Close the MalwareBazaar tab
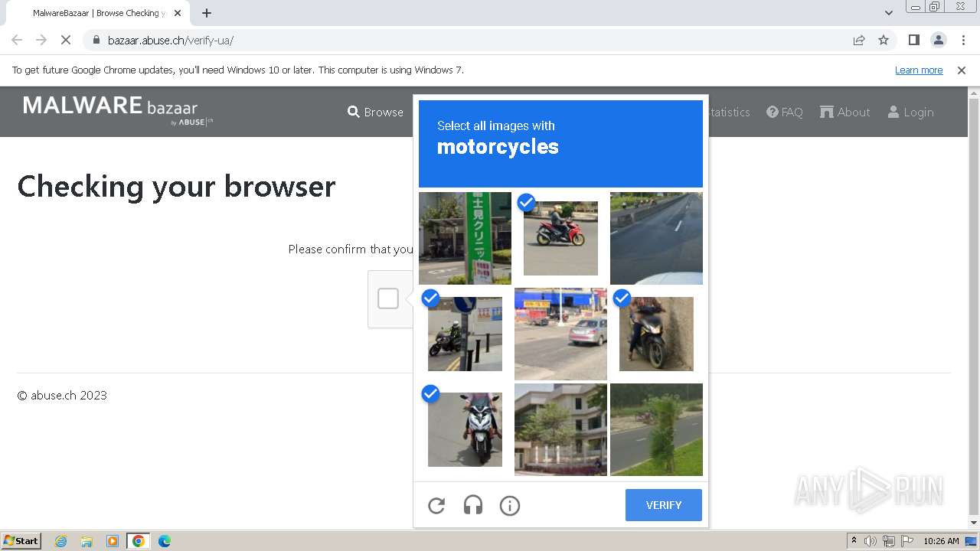 pos(177,13)
